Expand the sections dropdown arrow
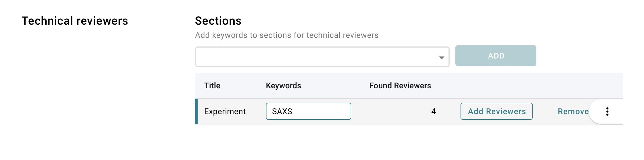The height and width of the screenshot is (160, 644). (x=442, y=58)
